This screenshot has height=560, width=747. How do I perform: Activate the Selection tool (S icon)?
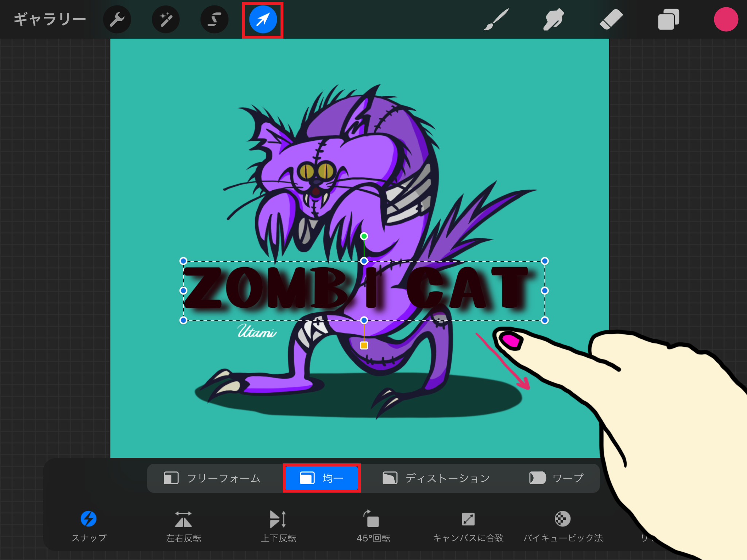214,19
